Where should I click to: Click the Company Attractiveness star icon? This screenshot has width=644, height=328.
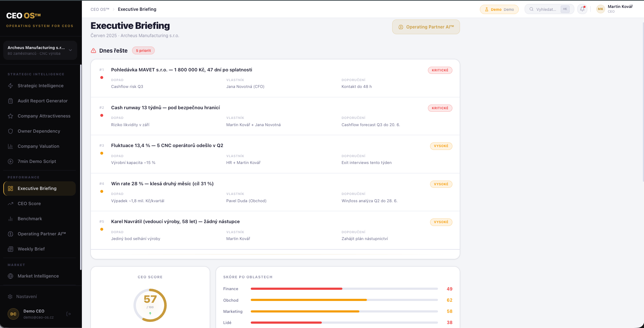[x=10, y=116]
